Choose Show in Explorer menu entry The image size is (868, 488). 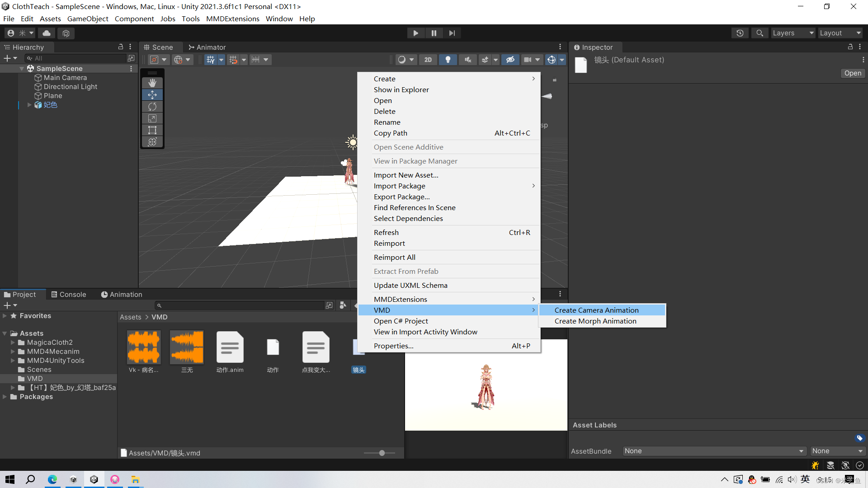point(401,89)
